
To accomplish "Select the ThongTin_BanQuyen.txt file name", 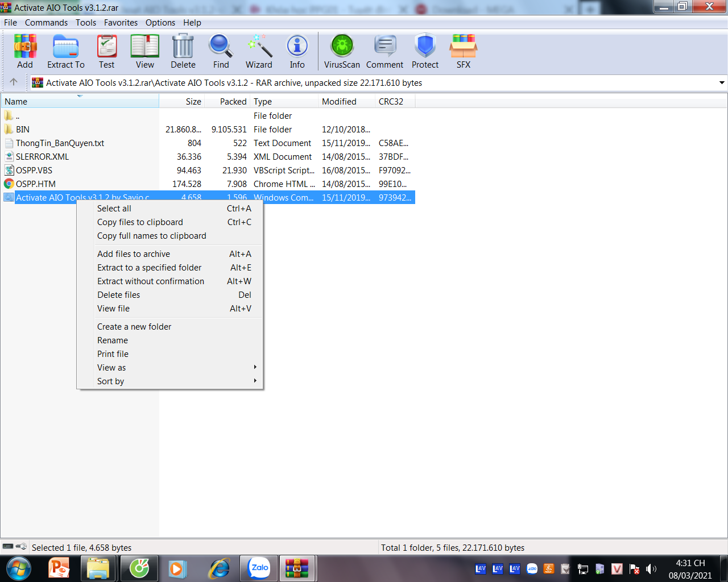I will (60, 143).
